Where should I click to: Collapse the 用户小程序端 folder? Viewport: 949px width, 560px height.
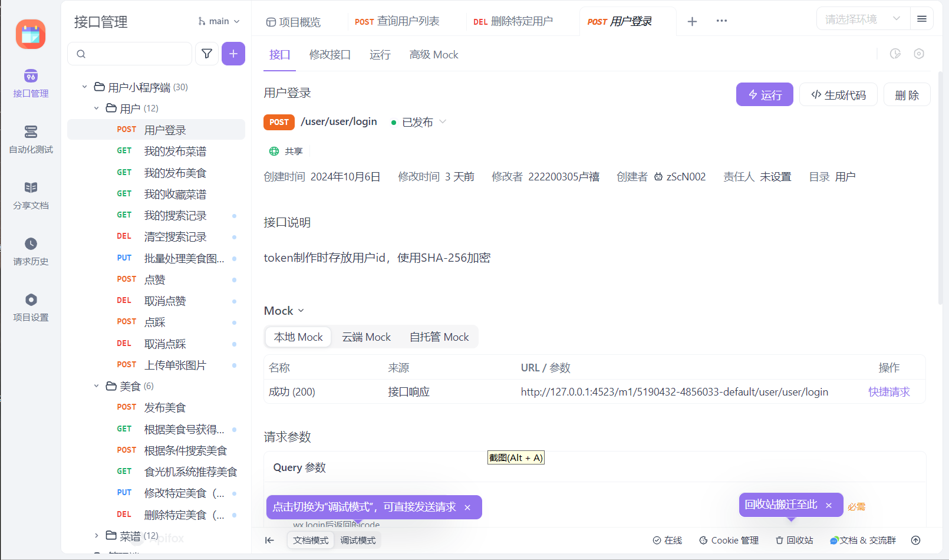coord(84,87)
